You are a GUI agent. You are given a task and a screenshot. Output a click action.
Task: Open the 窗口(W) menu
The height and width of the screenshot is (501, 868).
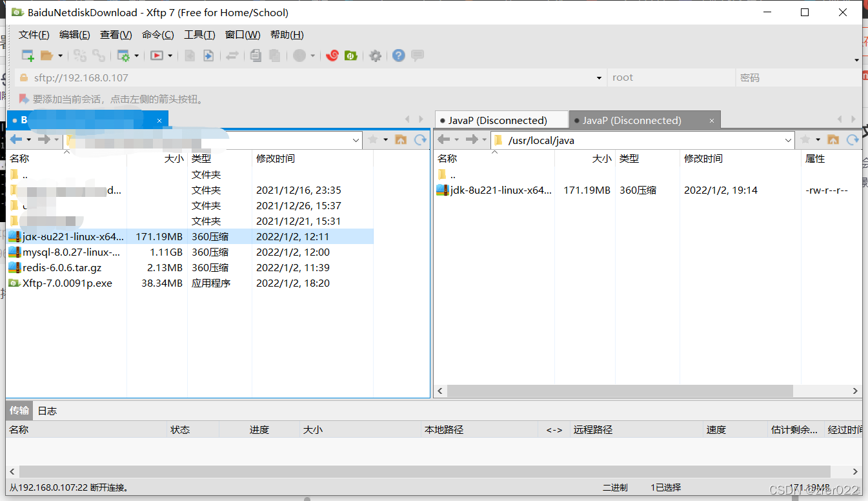point(243,35)
